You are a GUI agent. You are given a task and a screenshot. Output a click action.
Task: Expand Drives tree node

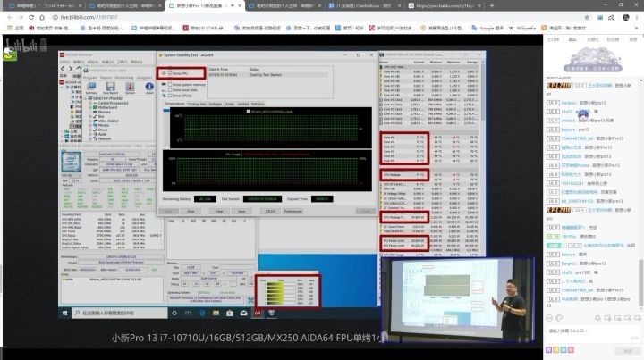[x=90, y=130]
